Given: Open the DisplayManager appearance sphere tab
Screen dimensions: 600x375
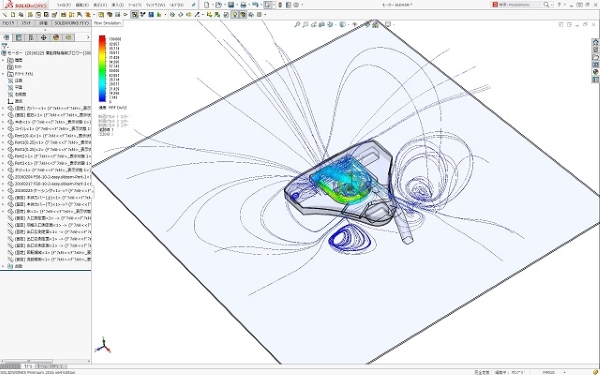Looking at the screenshot, I should (x=56, y=38).
